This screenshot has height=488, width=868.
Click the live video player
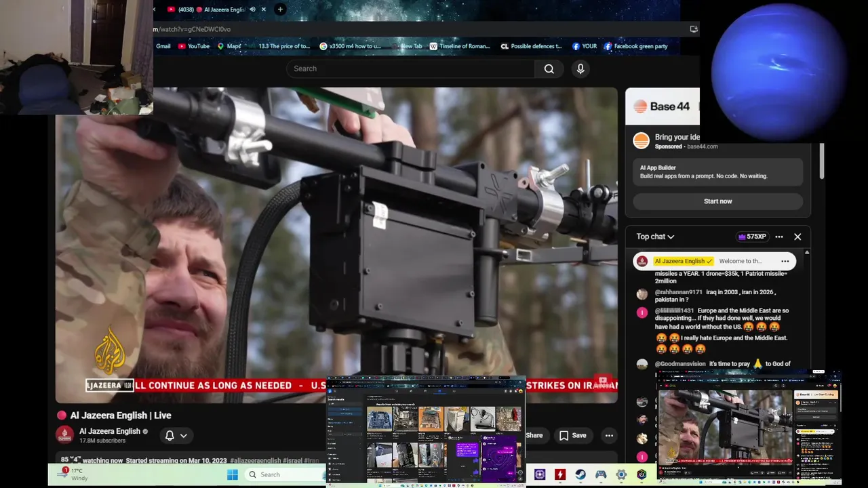tap(336, 245)
